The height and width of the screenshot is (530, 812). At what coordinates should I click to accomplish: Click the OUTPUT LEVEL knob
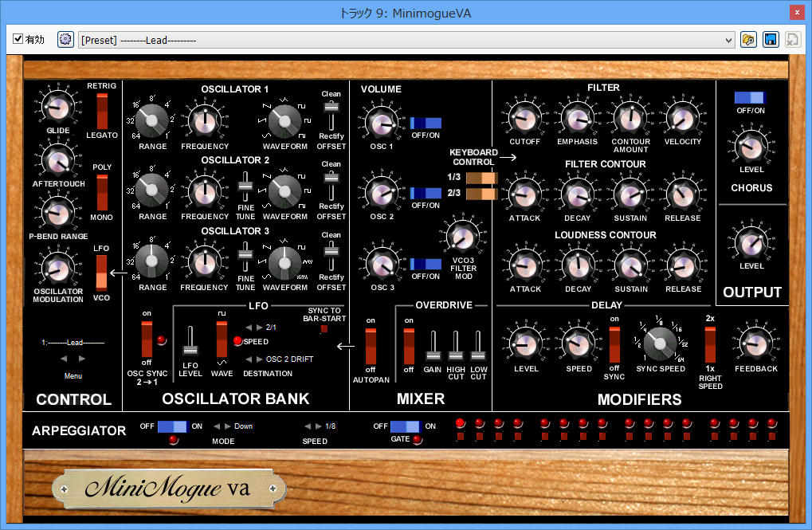pos(751,242)
